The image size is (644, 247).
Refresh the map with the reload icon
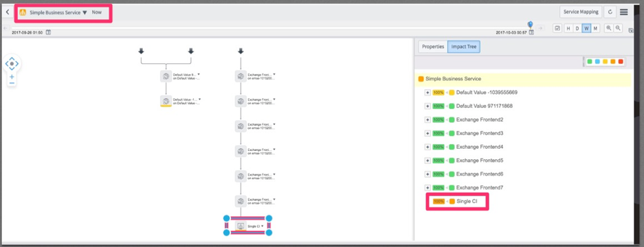610,12
